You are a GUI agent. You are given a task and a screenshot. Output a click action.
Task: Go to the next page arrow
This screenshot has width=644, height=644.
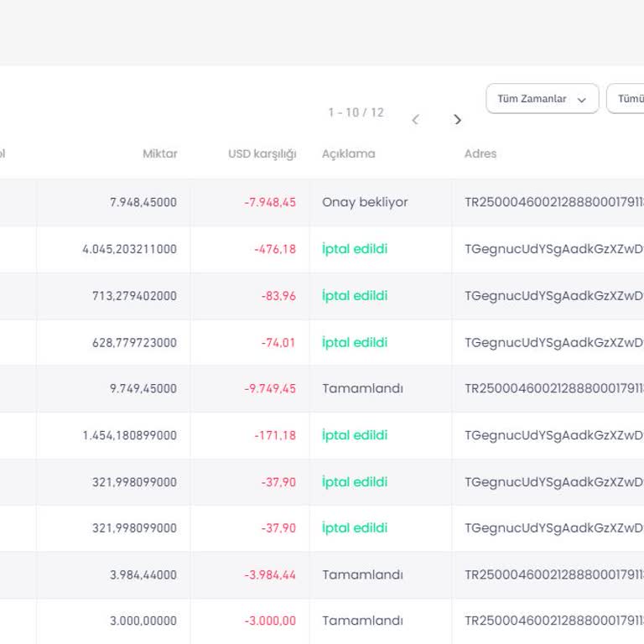click(458, 120)
